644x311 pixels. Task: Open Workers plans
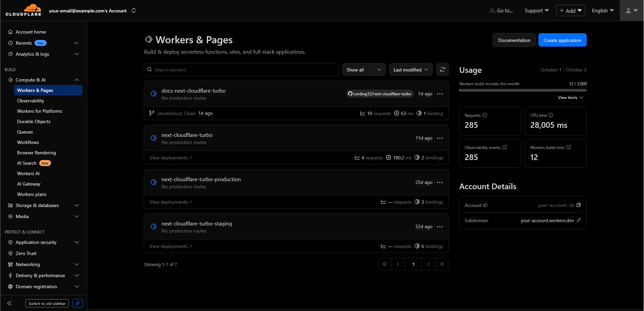coord(32,194)
